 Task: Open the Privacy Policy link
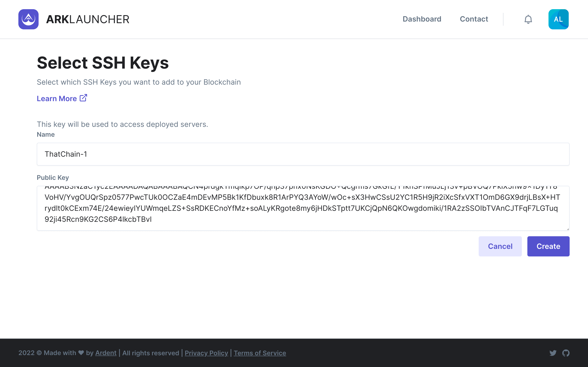(206, 353)
